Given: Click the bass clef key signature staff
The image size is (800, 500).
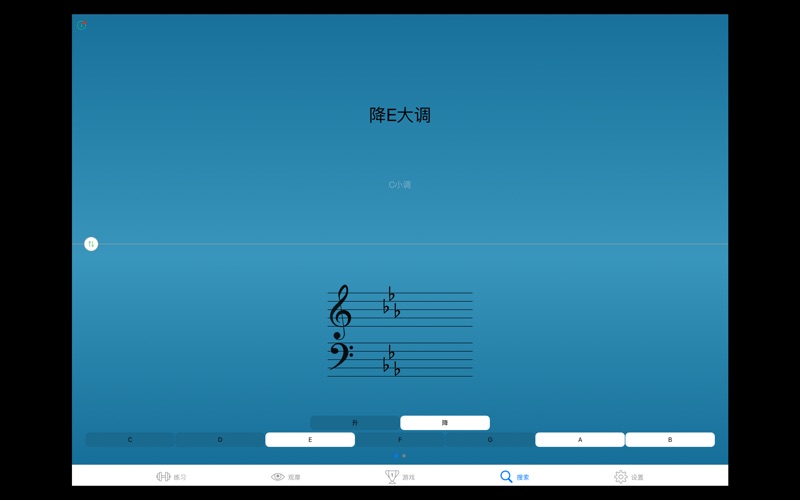Looking at the screenshot, I should pyautogui.click(x=400, y=360).
